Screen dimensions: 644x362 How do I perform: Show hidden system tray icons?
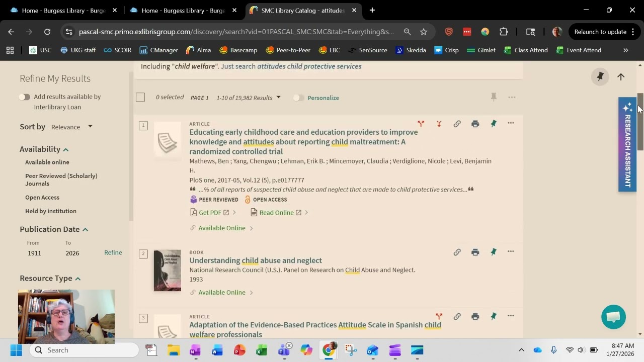[521, 350]
